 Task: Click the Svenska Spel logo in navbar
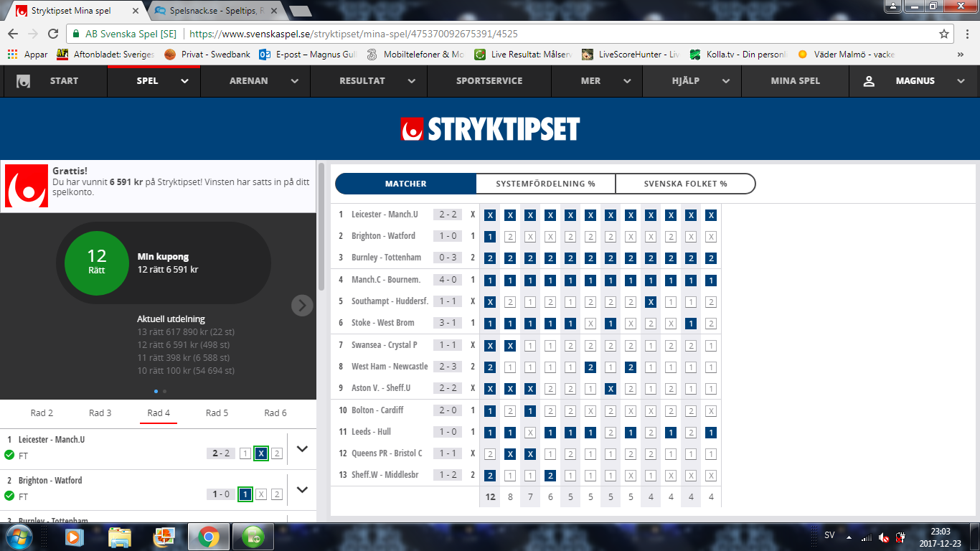(24, 81)
